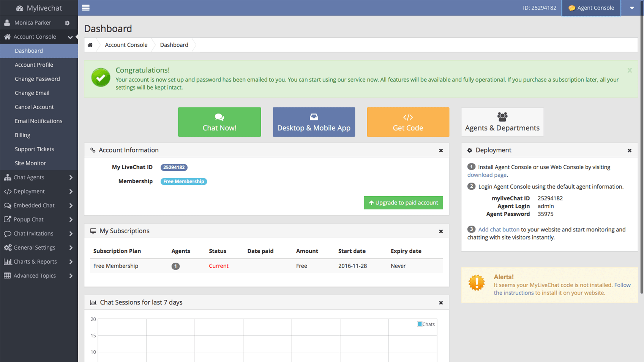Image resolution: width=644 pixels, height=362 pixels.
Task: Click the Subscription Plan column header
Action: click(117, 251)
